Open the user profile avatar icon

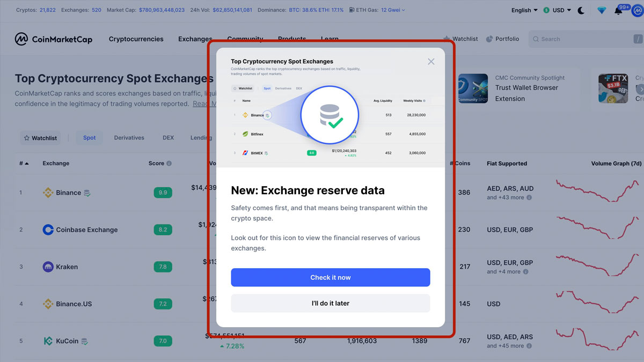coord(638,10)
